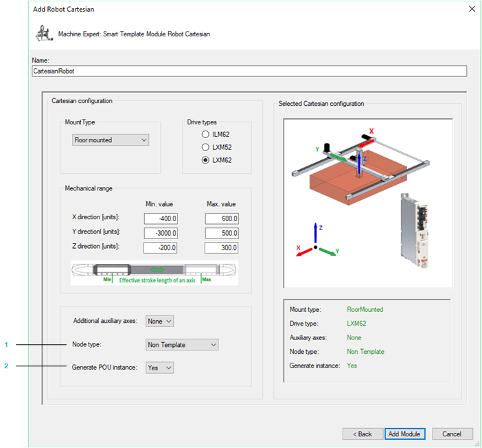Click the Z direction maximum value field
This screenshot has height=448, width=482.
pos(222,247)
